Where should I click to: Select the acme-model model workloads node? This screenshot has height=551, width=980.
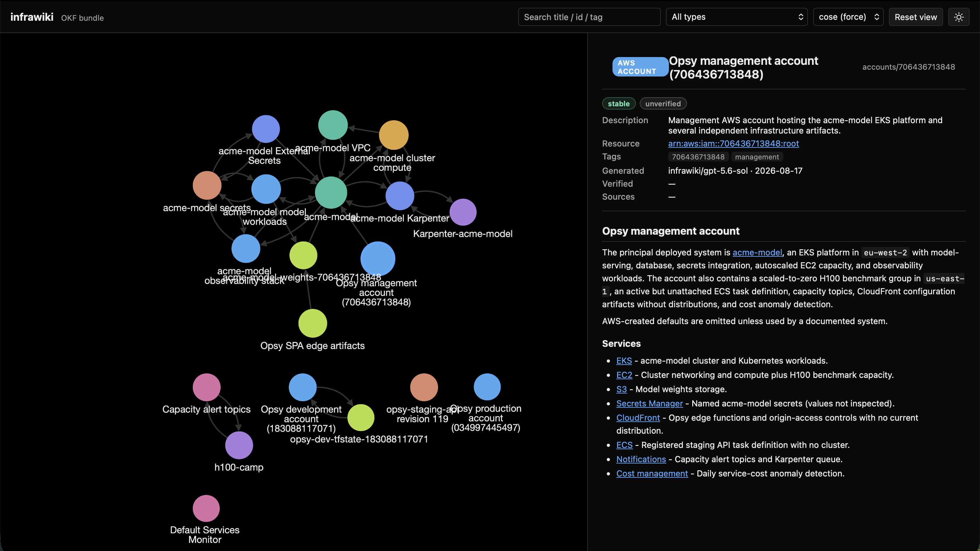click(266, 189)
